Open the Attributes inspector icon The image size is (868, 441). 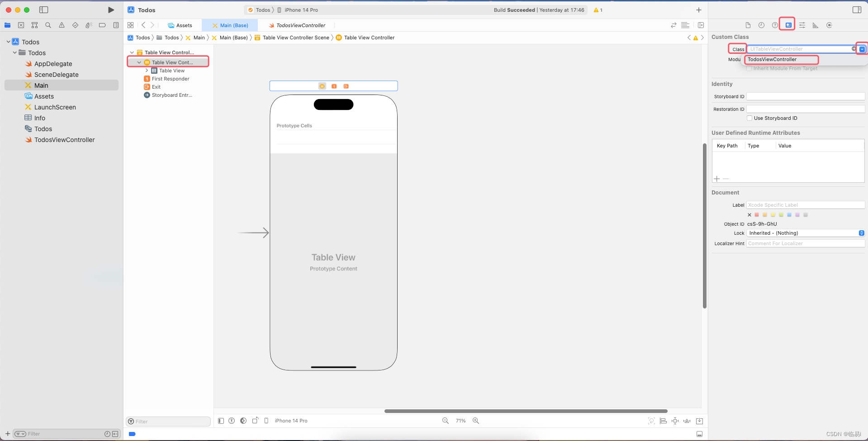point(802,25)
